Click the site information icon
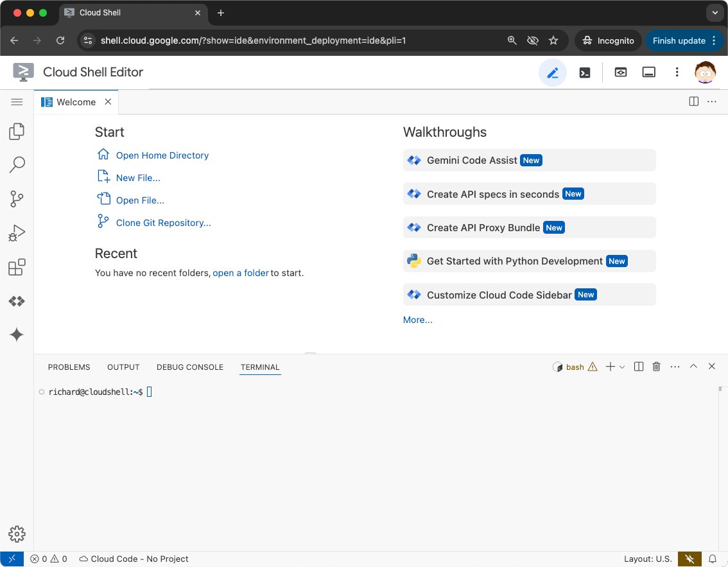This screenshot has height=567, width=728. pyautogui.click(x=88, y=40)
